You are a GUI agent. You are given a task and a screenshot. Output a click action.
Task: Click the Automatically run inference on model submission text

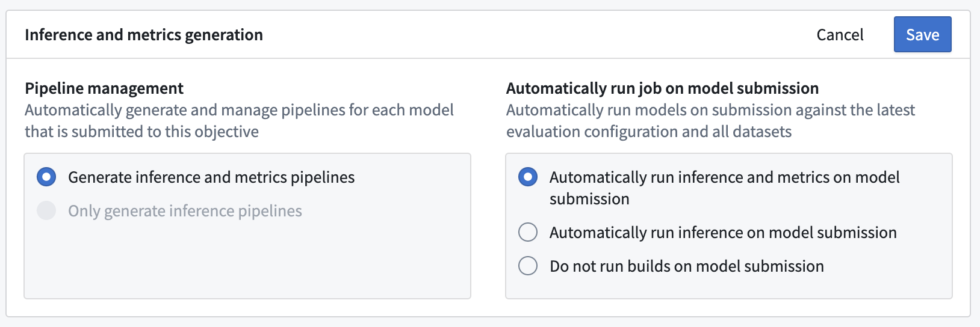click(723, 233)
